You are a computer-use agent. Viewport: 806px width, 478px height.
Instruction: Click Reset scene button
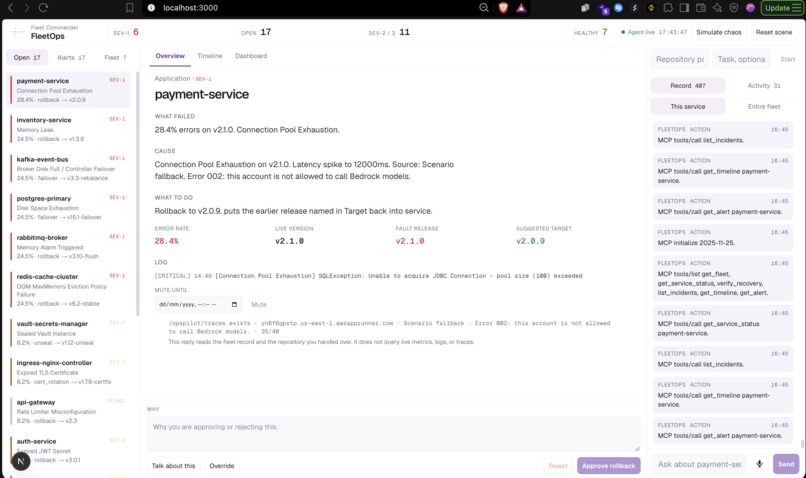pyautogui.click(x=774, y=32)
